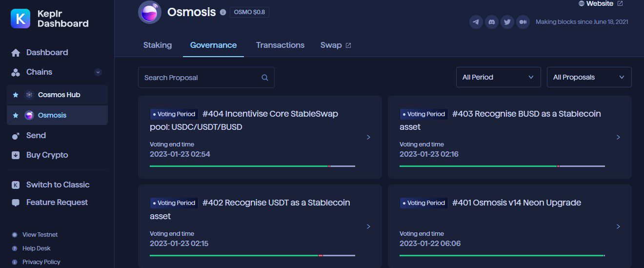Image resolution: width=644 pixels, height=268 pixels.
Task: Open proposal #403 Recognise BUSD
Action: [x=510, y=137]
